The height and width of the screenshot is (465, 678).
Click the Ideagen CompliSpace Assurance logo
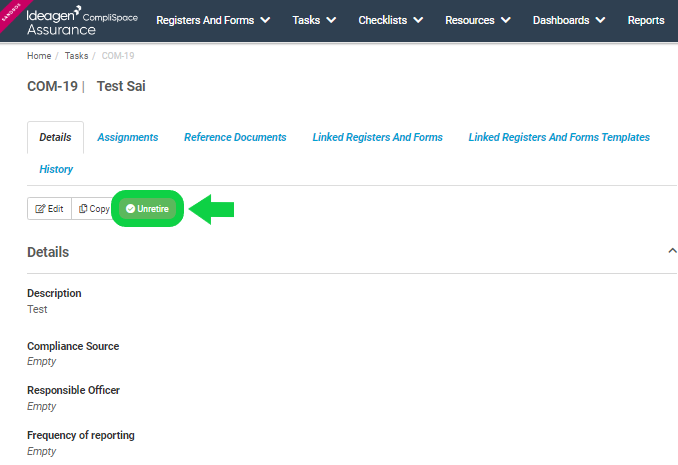pyautogui.click(x=82, y=20)
